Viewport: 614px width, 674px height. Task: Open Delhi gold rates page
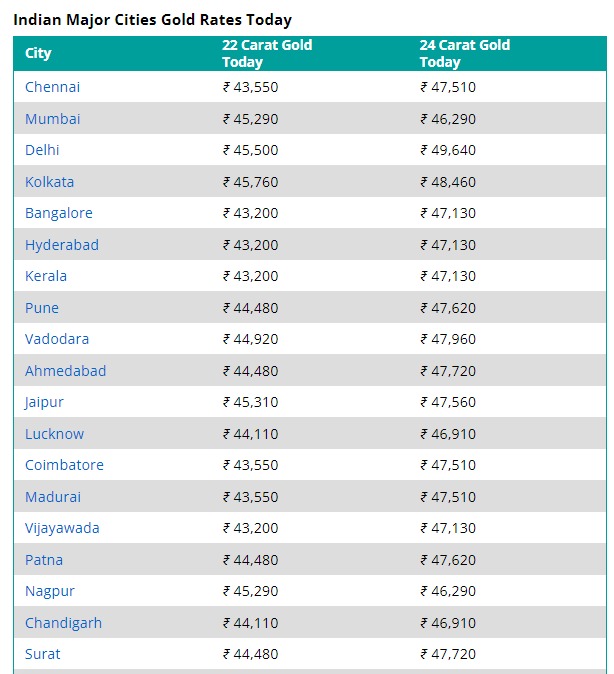[x=42, y=150]
